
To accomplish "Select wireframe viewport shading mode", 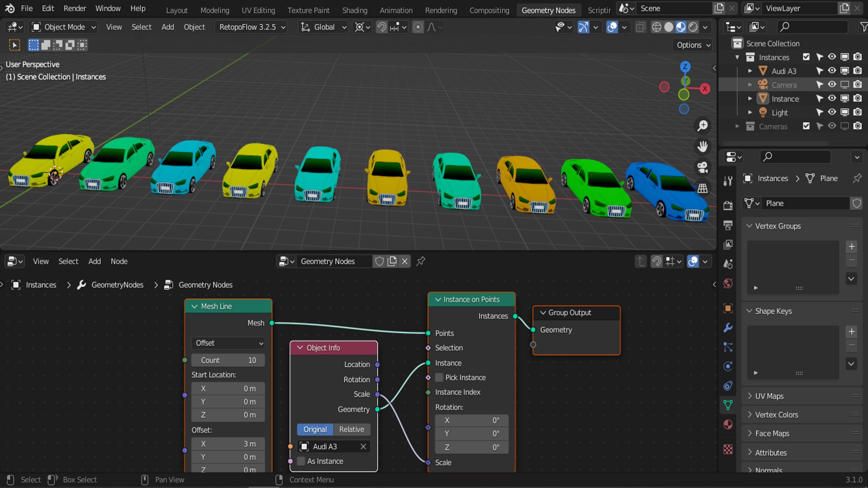I will click(656, 27).
